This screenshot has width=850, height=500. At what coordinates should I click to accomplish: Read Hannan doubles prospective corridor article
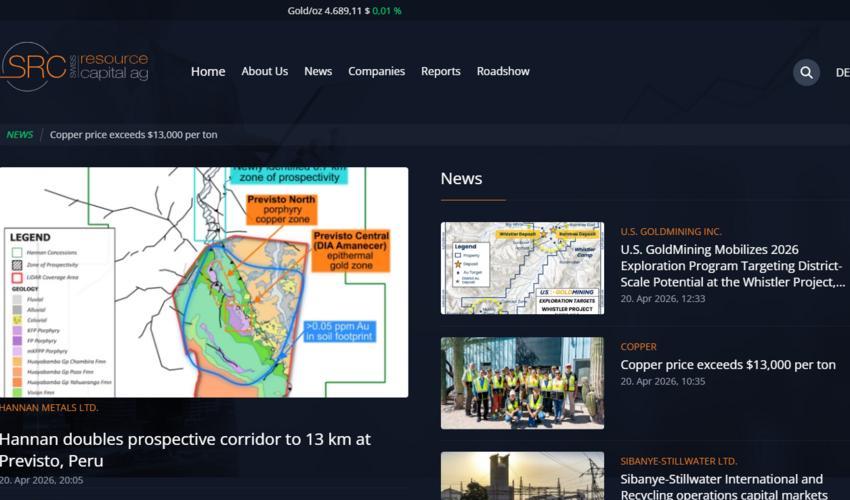click(x=185, y=450)
